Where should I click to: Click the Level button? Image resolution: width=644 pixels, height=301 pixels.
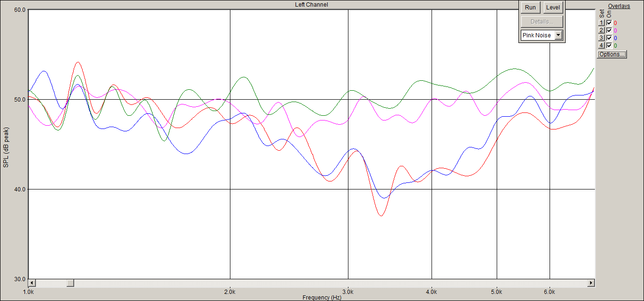pos(553,8)
